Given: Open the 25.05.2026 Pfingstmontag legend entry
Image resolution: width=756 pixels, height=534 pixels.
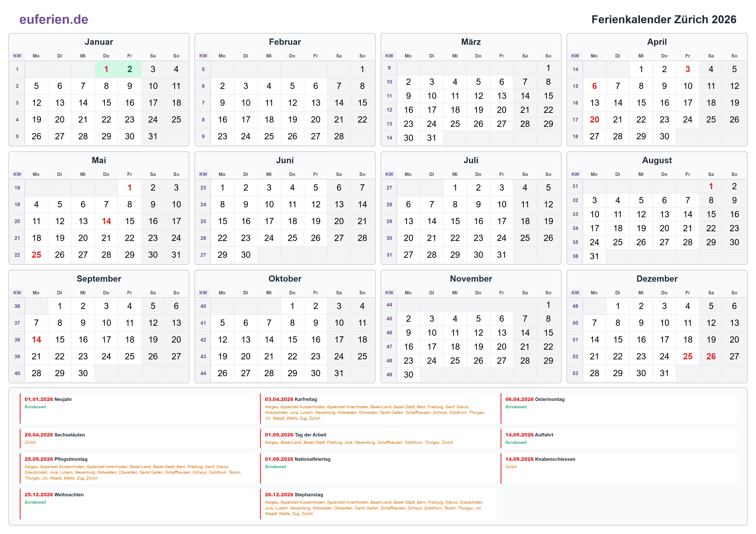Looking at the screenshot, I should (137, 468).
